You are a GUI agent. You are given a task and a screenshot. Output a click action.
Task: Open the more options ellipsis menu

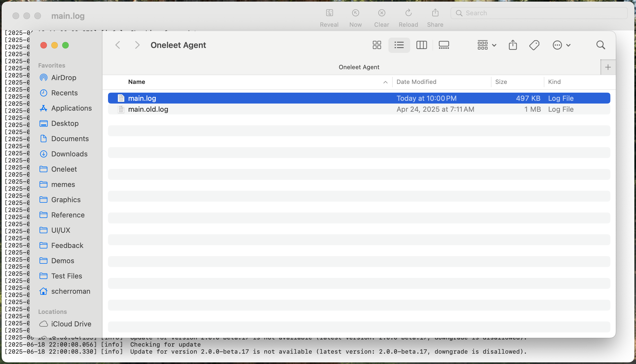tap(561, 45)
